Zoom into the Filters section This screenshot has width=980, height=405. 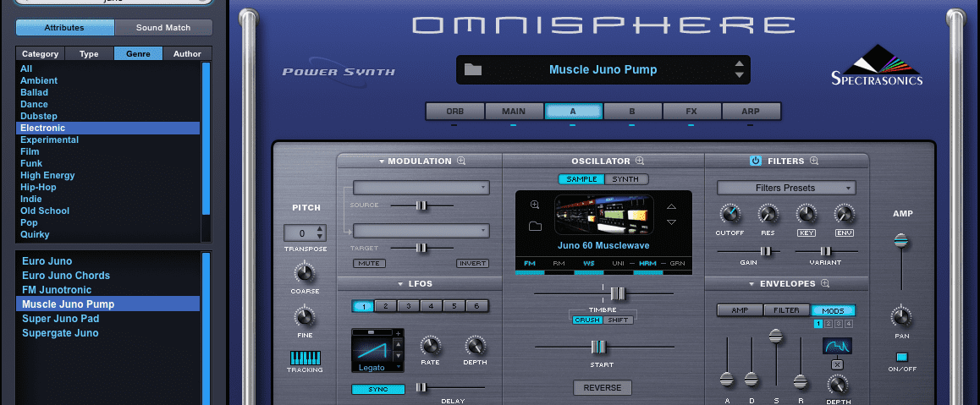(814, 161)
